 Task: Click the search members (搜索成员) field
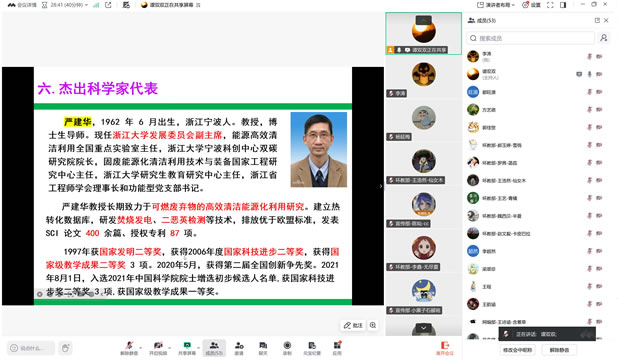click(x=531, y=38)
